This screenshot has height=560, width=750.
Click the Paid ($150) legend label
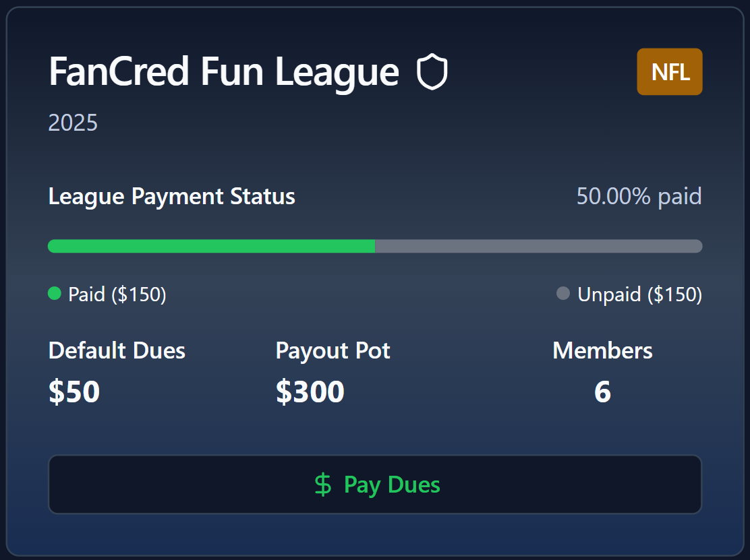117,294
